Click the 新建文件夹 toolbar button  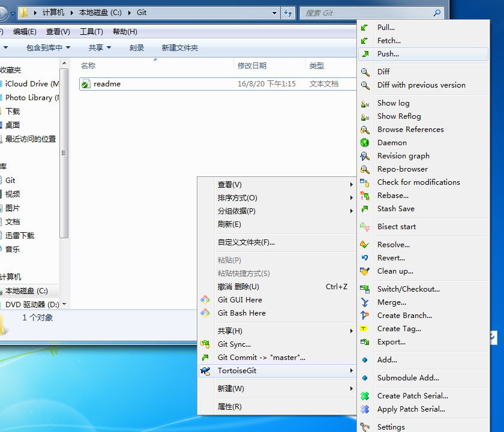pos(179,48)
